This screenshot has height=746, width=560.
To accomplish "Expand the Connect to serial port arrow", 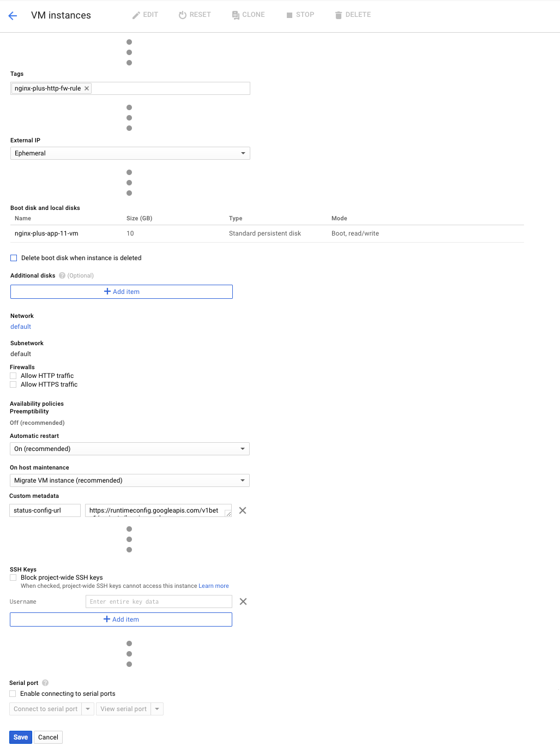I will point(88,709).
